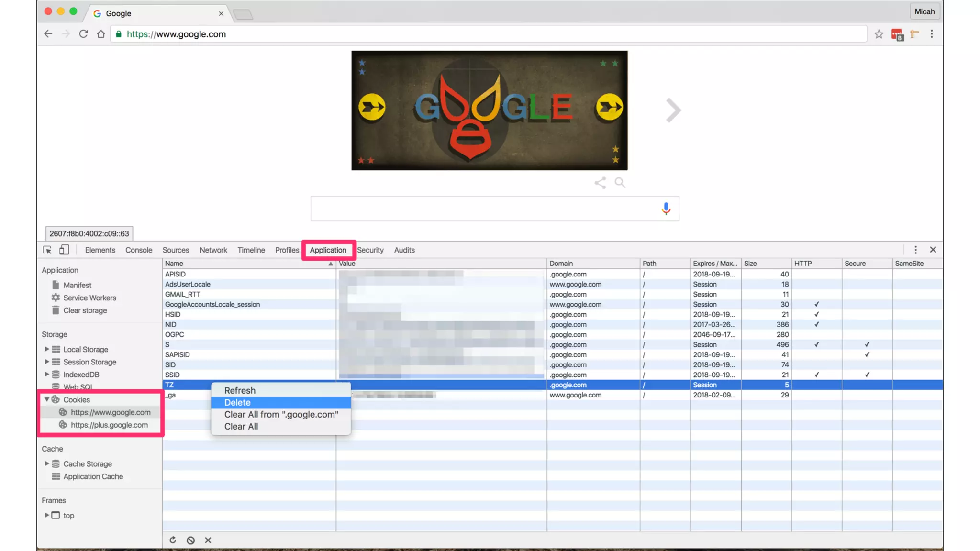The width and height of the screenshot is (980, 551).
Task: Switch to the Network tab
Action: click(213, 250)
